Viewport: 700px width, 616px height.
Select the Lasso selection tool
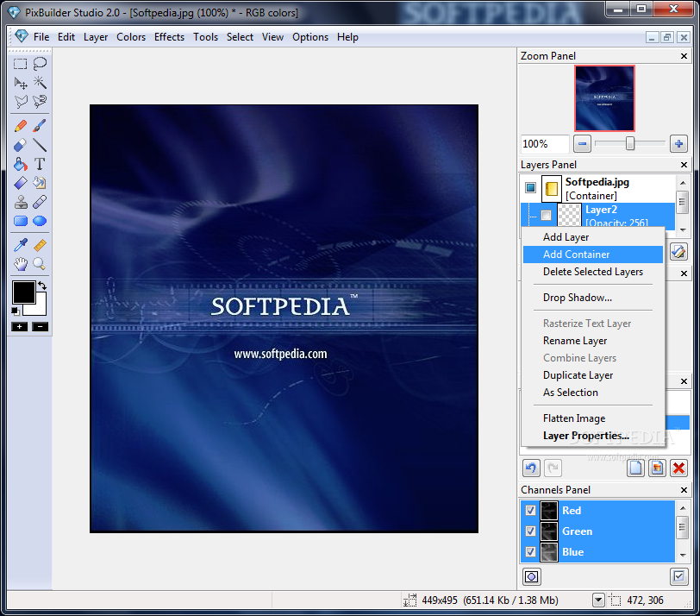tap(40, 64)
